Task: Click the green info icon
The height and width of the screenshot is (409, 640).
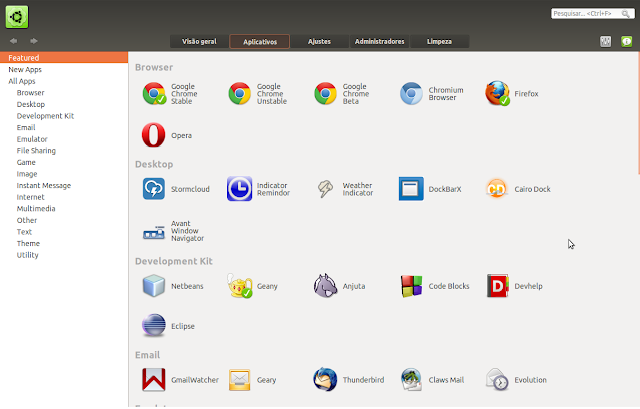Action: [x=627, y=41]
